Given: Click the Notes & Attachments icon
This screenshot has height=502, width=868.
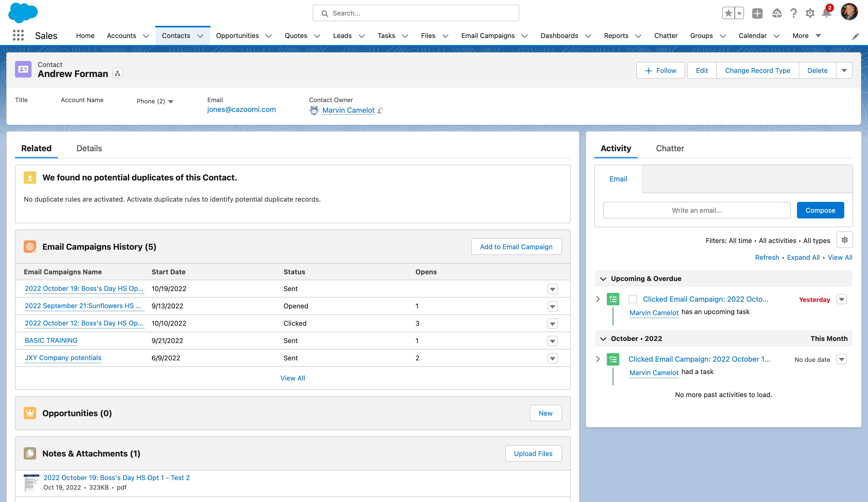Looking at the screenshot, I should click(x=30, y=453).
